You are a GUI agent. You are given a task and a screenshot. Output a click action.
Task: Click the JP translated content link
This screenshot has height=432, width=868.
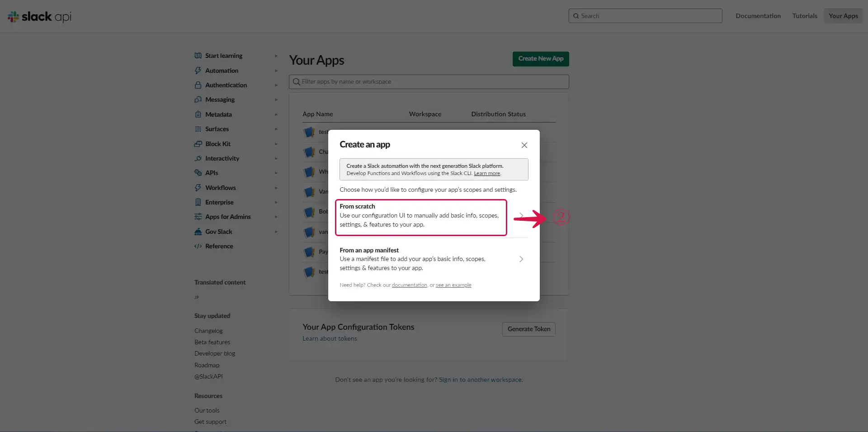click(197, 298)
